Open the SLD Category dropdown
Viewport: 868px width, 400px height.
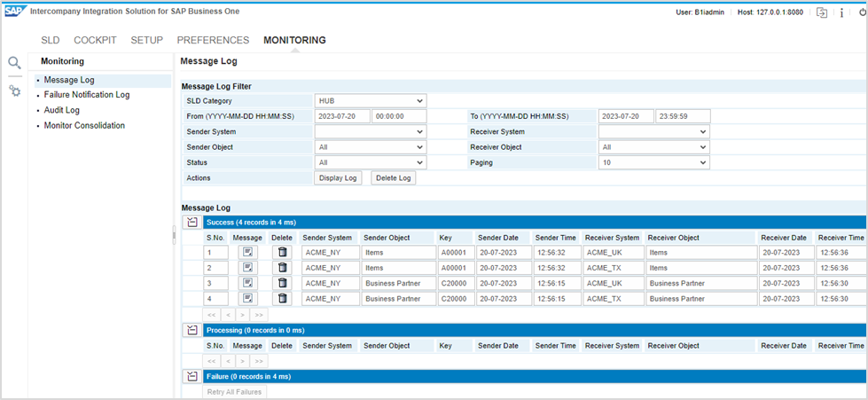[371, 101]
